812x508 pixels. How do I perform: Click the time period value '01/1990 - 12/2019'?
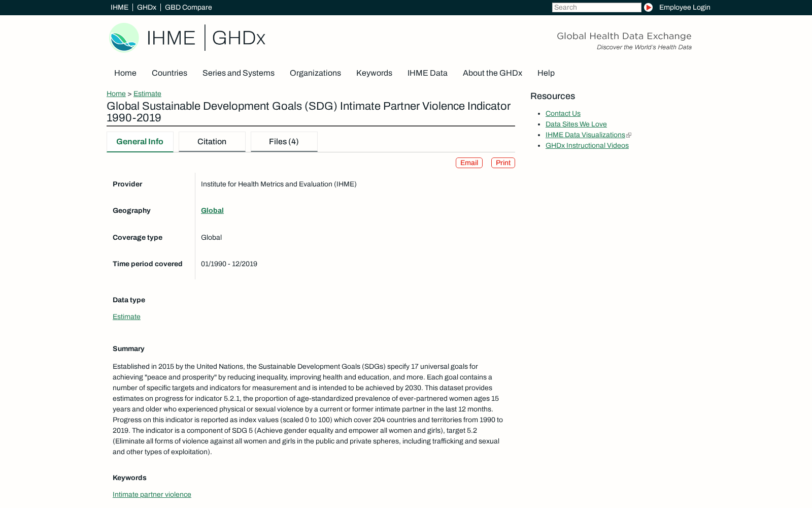pos(229,264)
